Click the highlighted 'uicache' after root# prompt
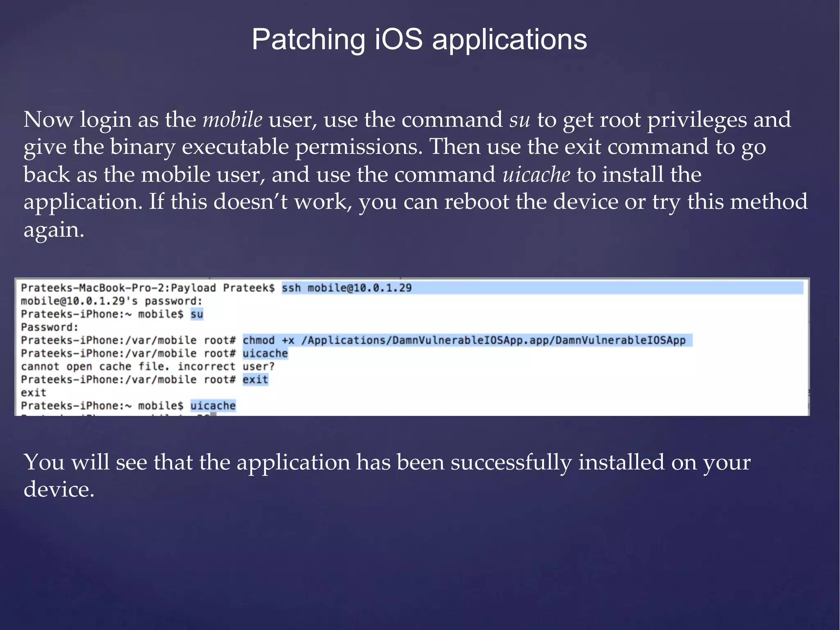Image resolution: width=840 pixels, height=630 pixels. (x=265, y=354)
